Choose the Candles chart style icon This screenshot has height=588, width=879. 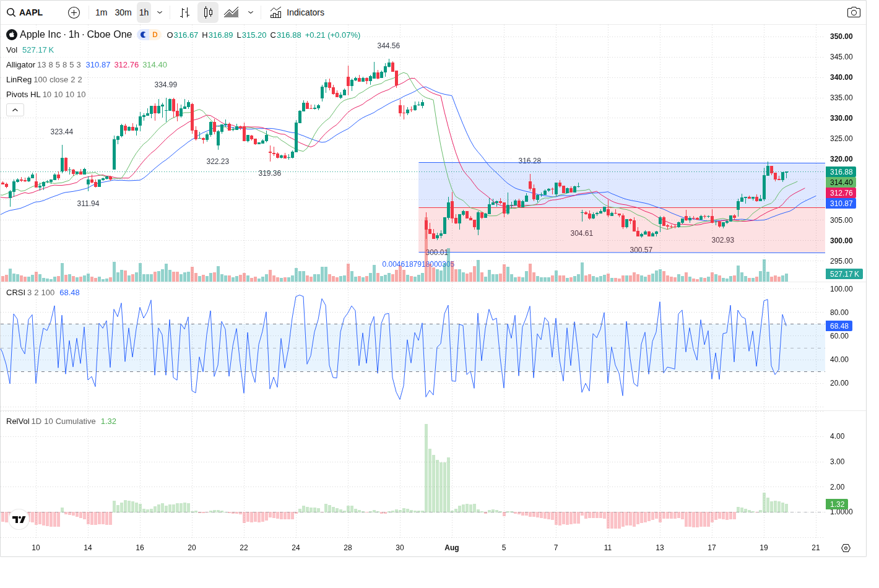(208, 12)
